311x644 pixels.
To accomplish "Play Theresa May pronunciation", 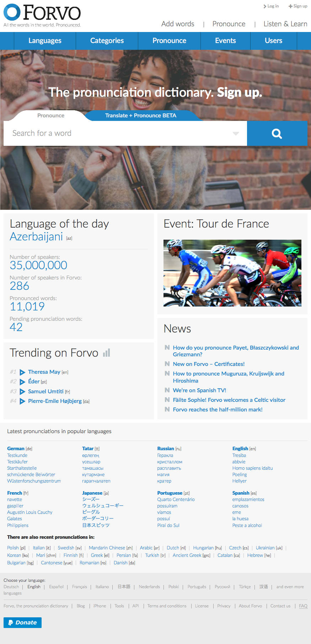I will [x=22, y=372].
